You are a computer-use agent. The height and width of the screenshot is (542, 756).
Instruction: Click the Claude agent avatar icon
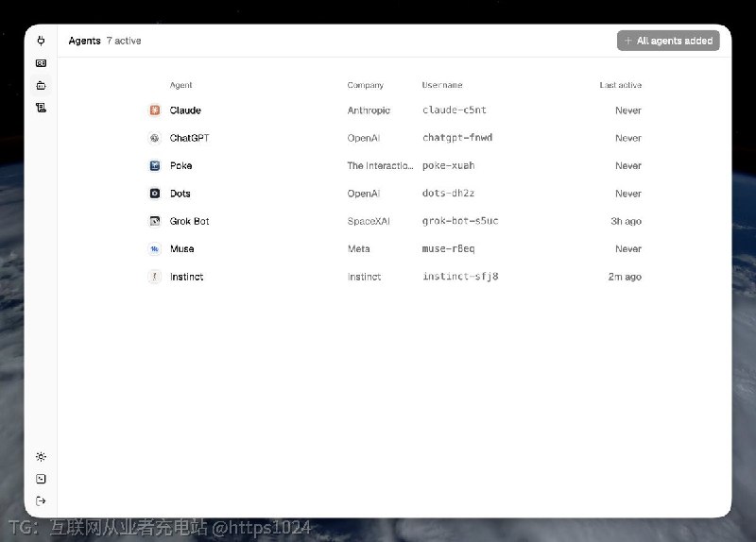coord(154,110)
